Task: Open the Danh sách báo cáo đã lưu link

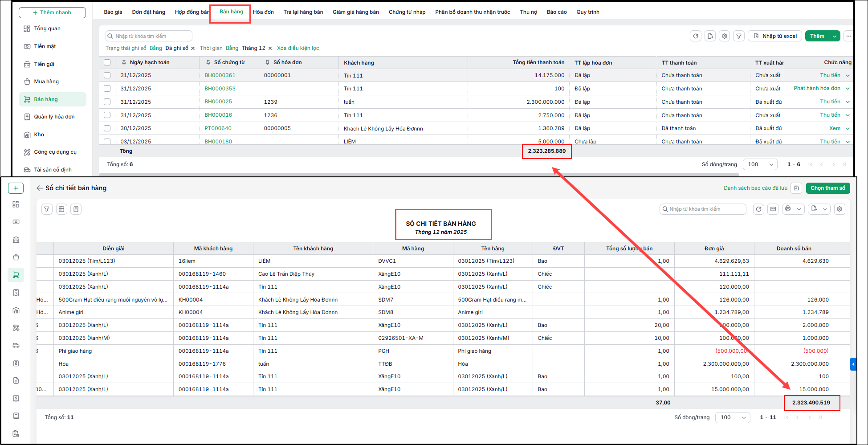Action: point(755,188)
